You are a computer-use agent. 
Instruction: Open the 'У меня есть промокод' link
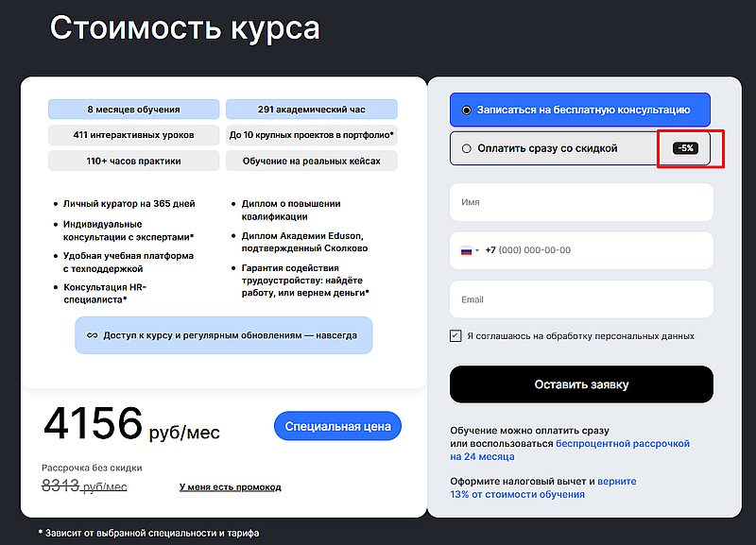[230, 486]
